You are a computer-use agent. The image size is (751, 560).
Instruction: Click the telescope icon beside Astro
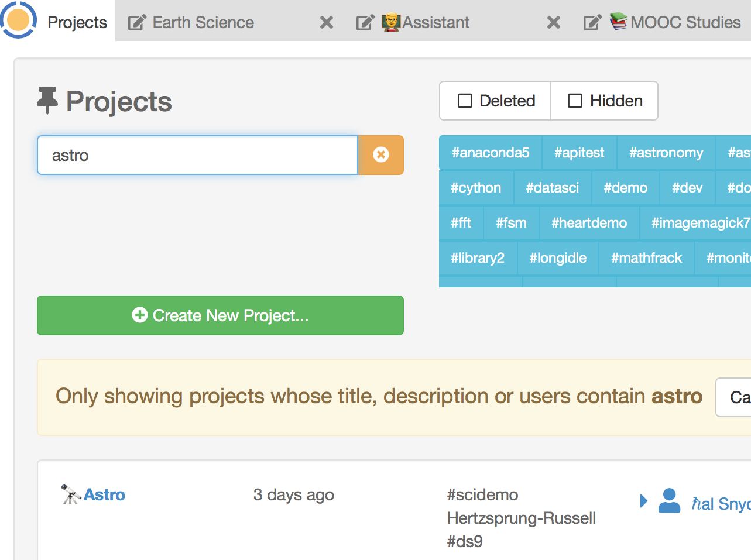click(x=71, y=494)
